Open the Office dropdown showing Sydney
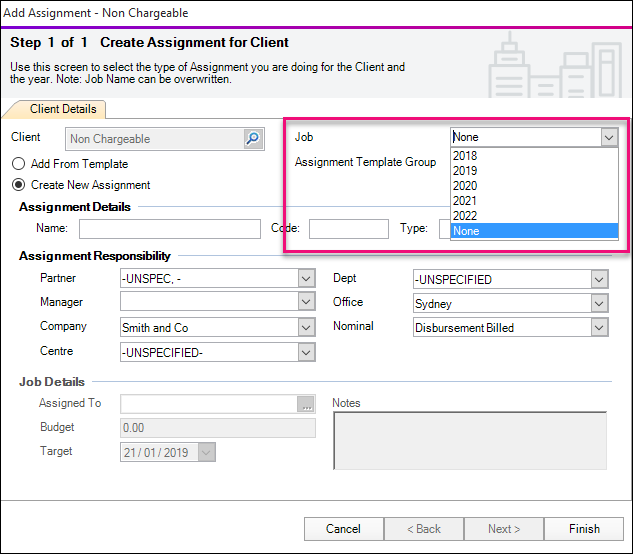Viewport: 633px width, 554px height. point(599,303)
